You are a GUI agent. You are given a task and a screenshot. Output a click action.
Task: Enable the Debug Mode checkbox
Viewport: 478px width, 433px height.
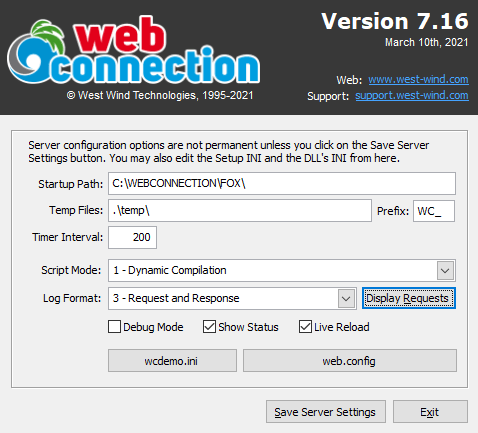click(x=114, y=327)
